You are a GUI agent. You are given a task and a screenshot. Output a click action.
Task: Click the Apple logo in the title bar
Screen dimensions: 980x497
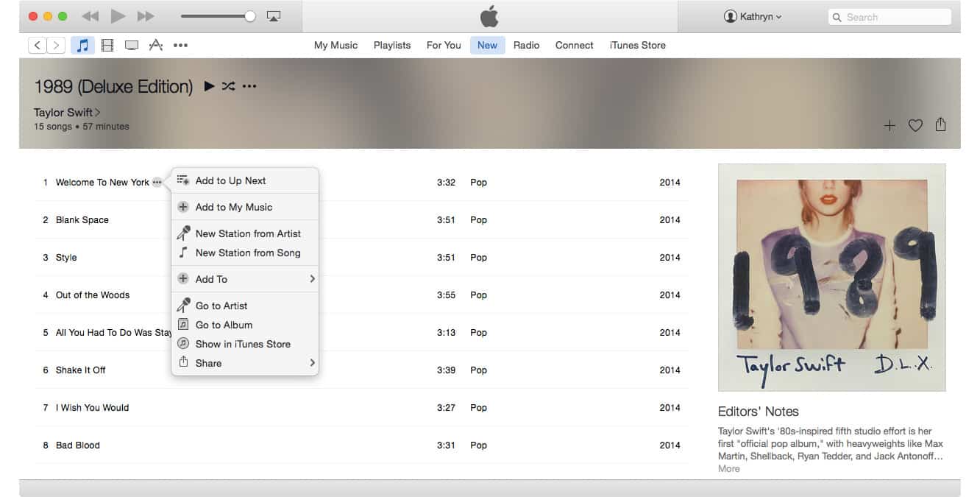489,16
